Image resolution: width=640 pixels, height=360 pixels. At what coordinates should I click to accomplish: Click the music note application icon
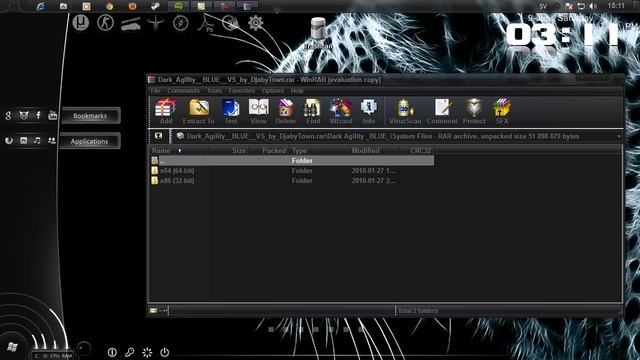coord(37,140)
